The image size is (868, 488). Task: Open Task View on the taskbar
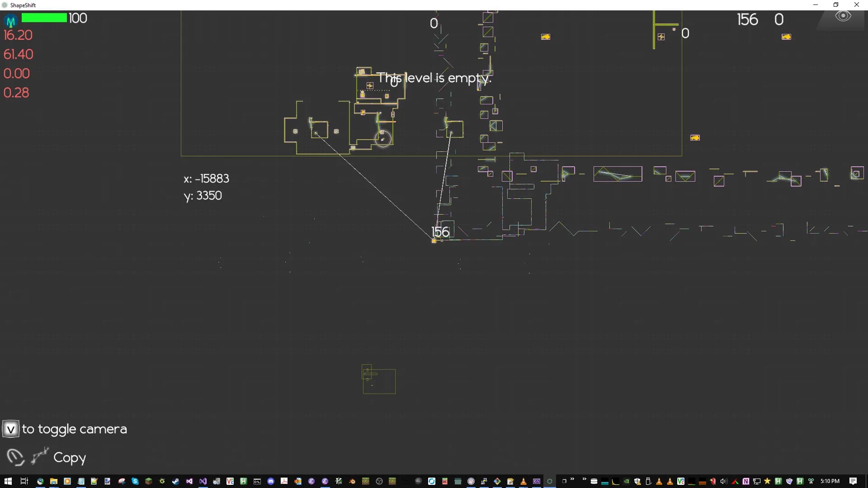click(24, 481)
